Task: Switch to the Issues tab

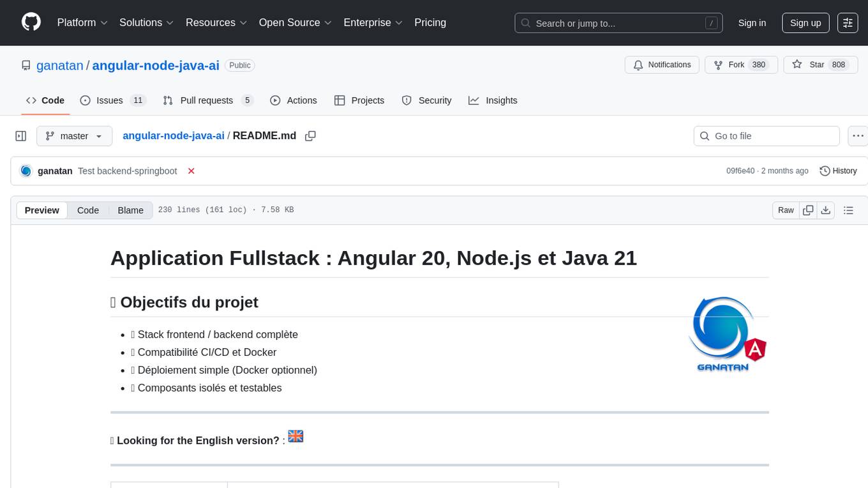Action: tap(113, 100)
